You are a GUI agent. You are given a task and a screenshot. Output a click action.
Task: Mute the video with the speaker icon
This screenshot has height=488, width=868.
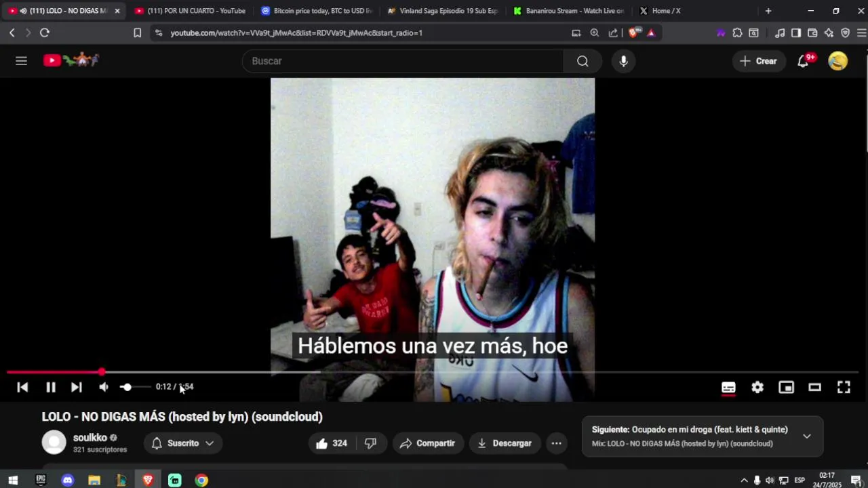coord(104,387)
